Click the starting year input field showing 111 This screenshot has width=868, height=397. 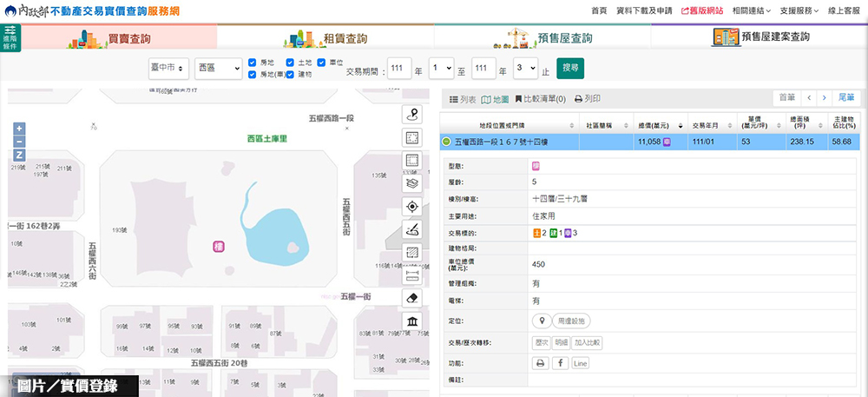(x=399, y=68)
